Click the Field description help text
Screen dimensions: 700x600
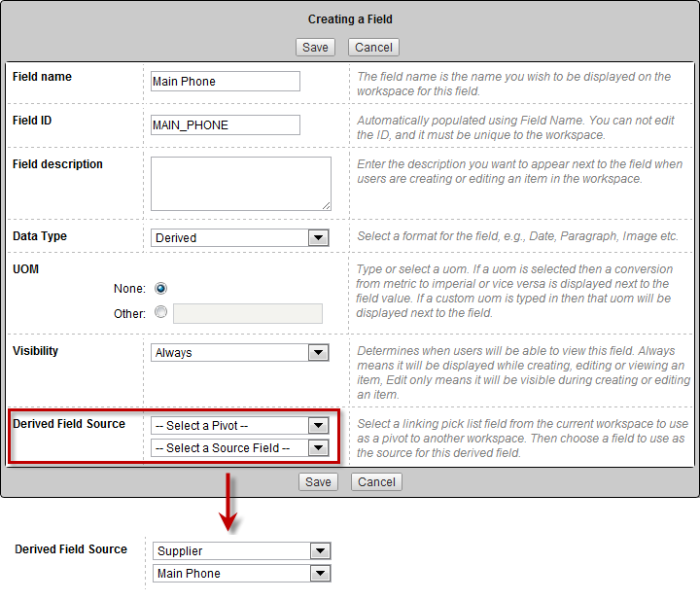coord(519,171)
